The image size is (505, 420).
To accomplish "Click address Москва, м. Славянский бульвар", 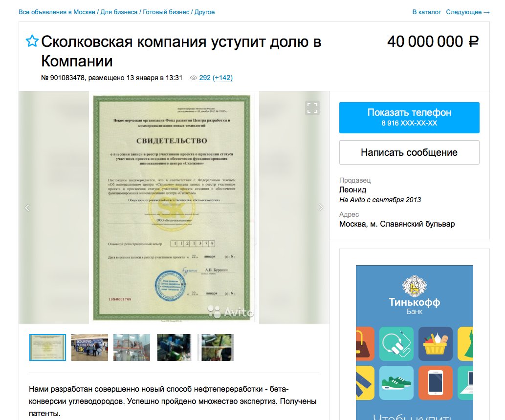I will pos(397,224).
